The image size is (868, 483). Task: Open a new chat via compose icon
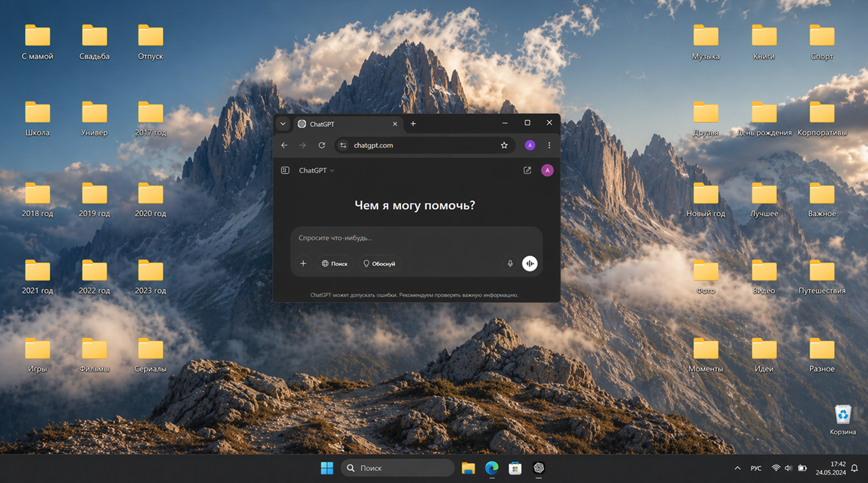click(527, 170)
